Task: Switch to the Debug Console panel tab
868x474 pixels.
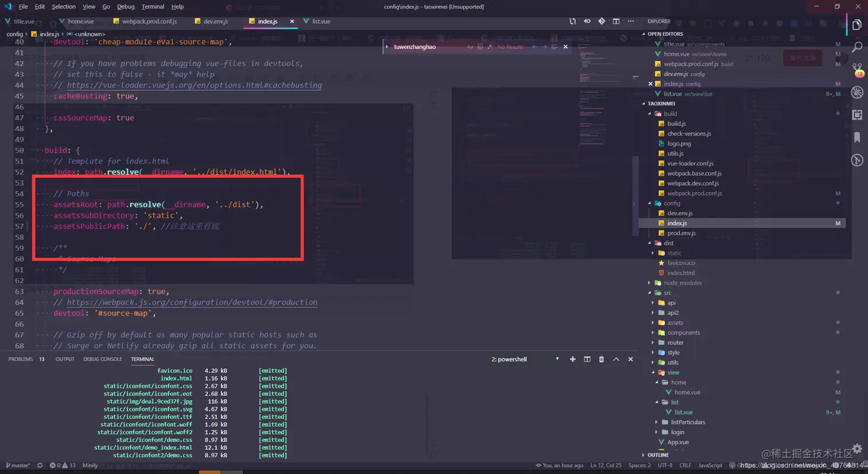Action: click(x=103, y=359)
